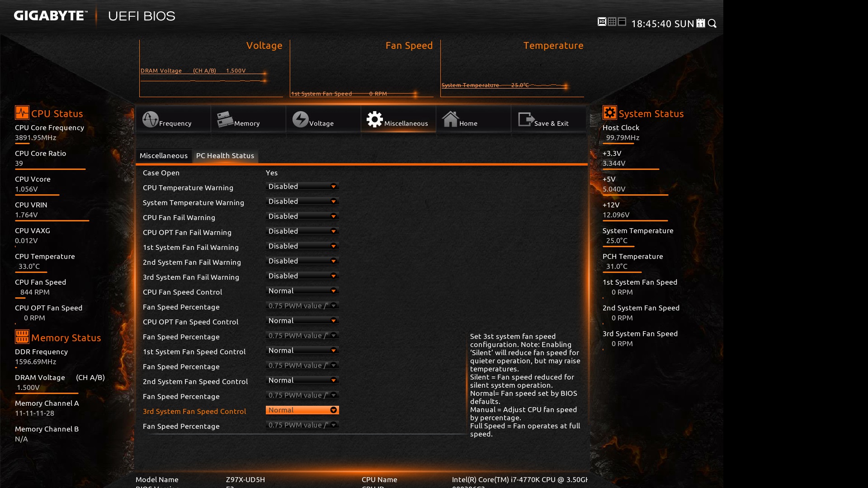Open 3rd System Fan Speed Control dropdown
This screenshot has width=868, height=488.
click(302, 410)
